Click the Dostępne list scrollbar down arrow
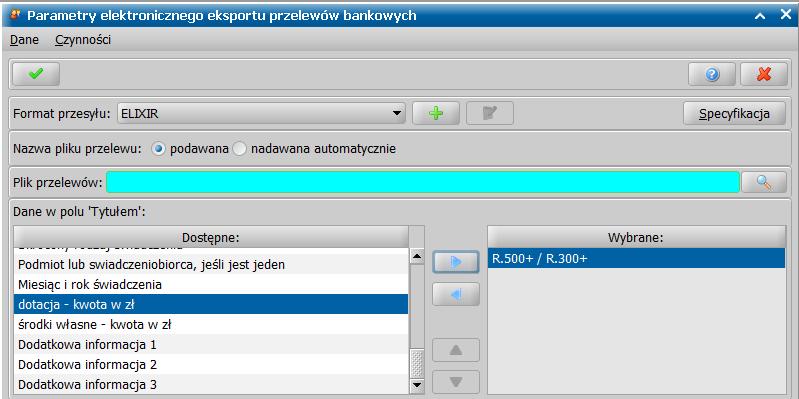799x399 pixels. point(417,386)
